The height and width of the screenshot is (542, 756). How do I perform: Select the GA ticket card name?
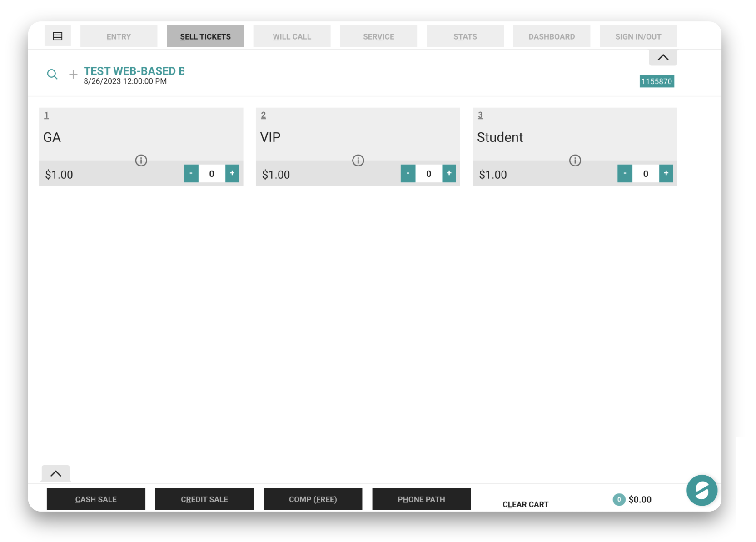coord(52,137)
